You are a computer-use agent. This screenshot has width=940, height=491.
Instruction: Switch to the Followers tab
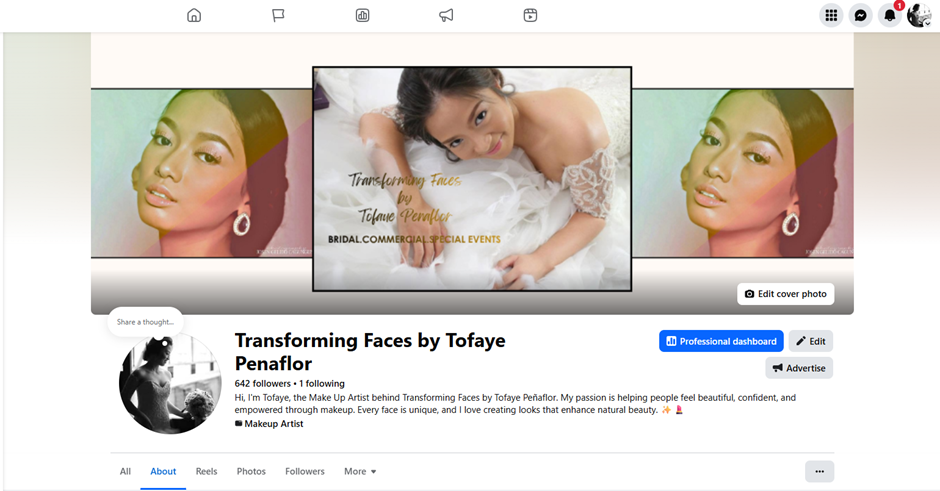click(x=305, y=471)
